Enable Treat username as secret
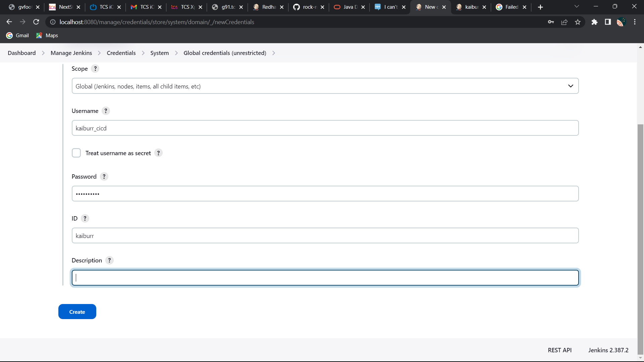Screen dimensions: 644x362 pyautogui.click(x=76, y=153)
